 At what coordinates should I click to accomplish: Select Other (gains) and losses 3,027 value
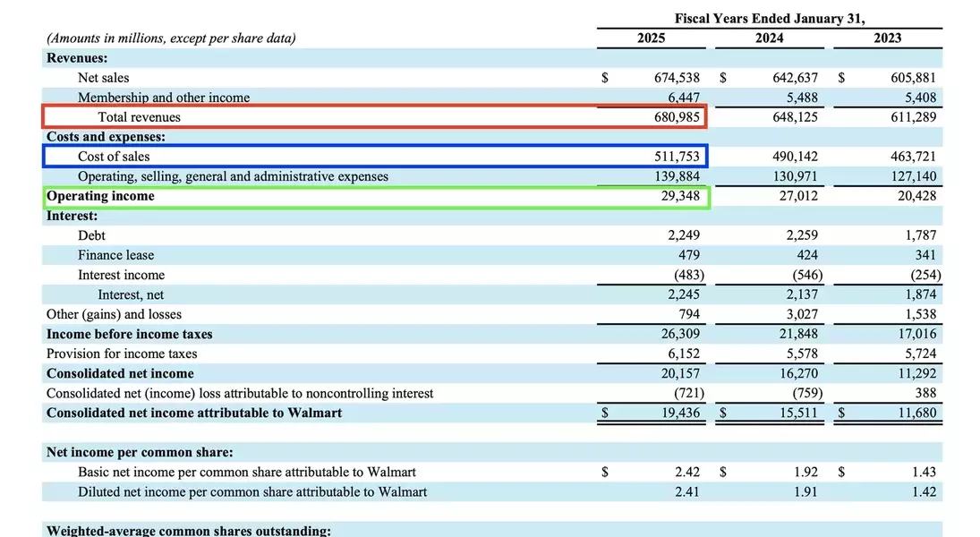click(x=802, y=314)
